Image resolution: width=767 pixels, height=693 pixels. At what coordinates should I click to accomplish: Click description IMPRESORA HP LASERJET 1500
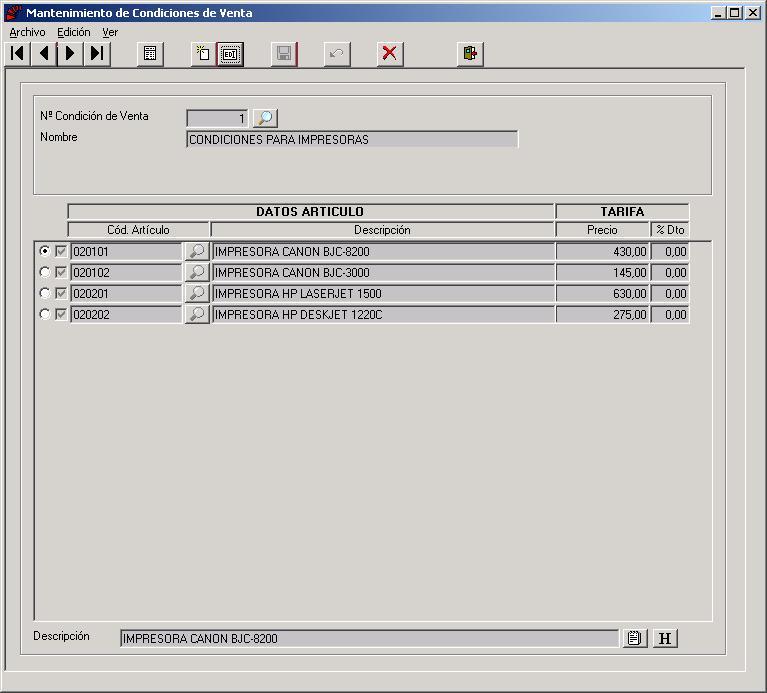click(x=383, y=293)
